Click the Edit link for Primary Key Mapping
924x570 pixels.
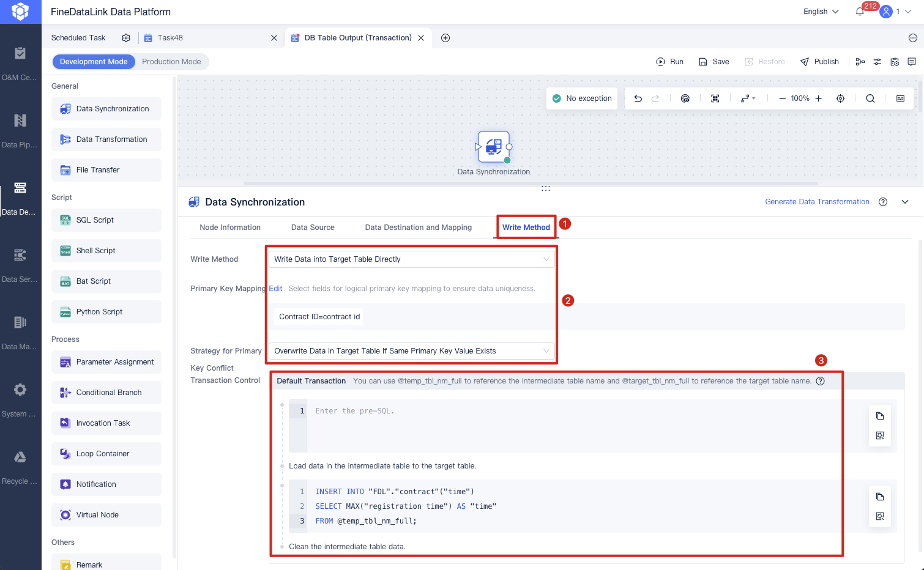click(x=275, y=289)
